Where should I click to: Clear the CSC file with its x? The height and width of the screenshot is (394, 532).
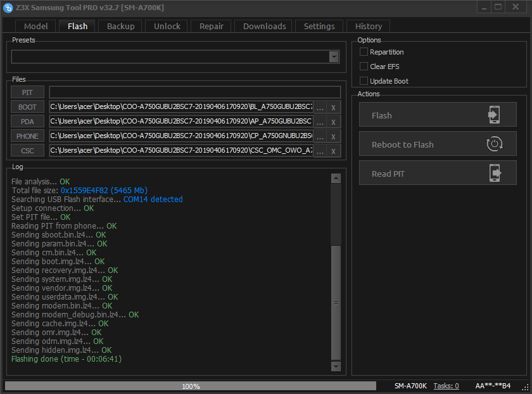333,151
